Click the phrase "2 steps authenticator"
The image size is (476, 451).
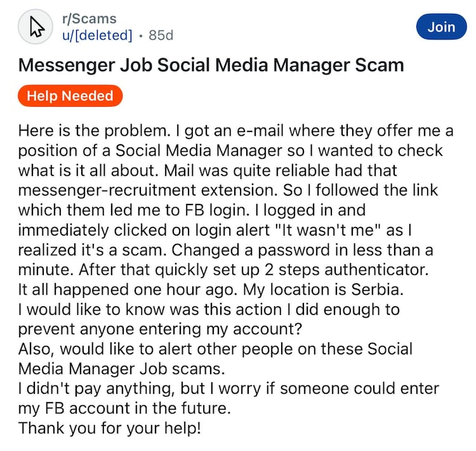(345, 270)
